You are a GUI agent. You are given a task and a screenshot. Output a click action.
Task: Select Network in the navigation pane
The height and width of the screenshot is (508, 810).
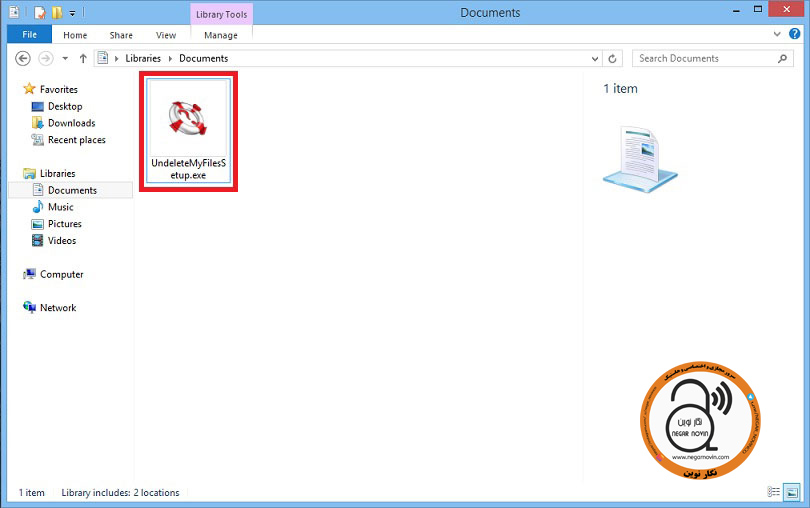58,308
